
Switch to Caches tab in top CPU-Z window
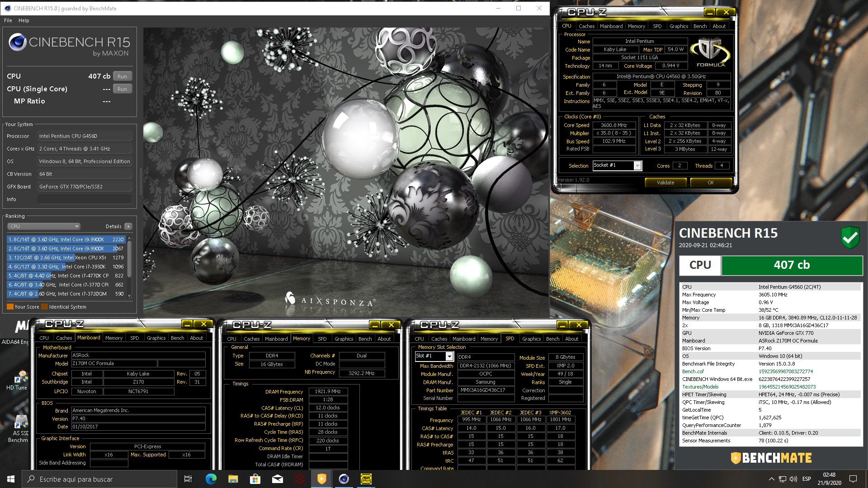(x=586, y=26)
